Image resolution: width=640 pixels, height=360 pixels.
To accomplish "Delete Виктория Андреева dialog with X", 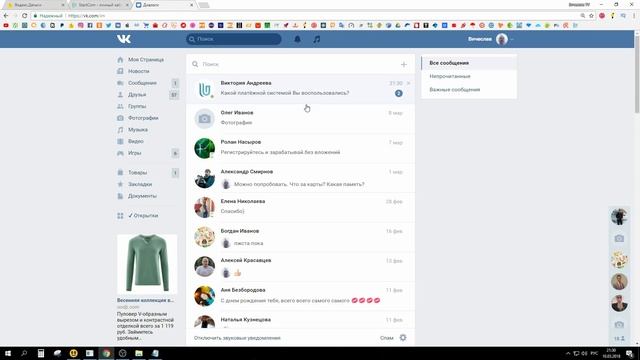I will click(x=409, y=83).
